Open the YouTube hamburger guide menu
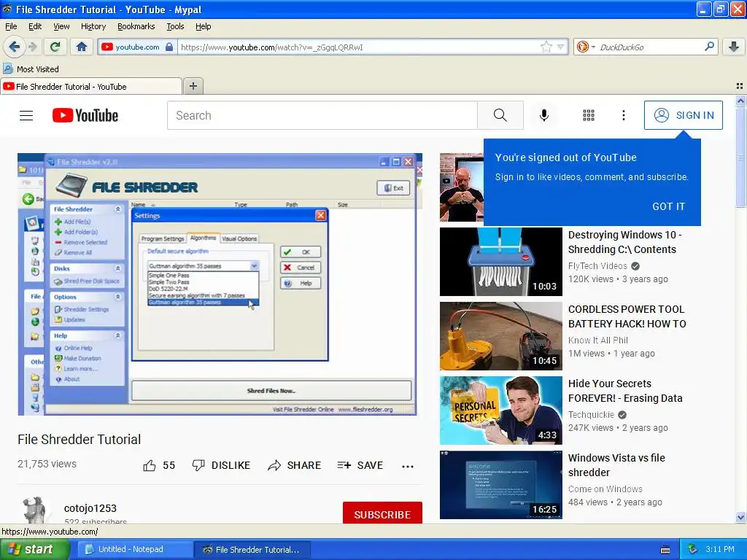Screen dimensions: 747x560 point(26,115)
